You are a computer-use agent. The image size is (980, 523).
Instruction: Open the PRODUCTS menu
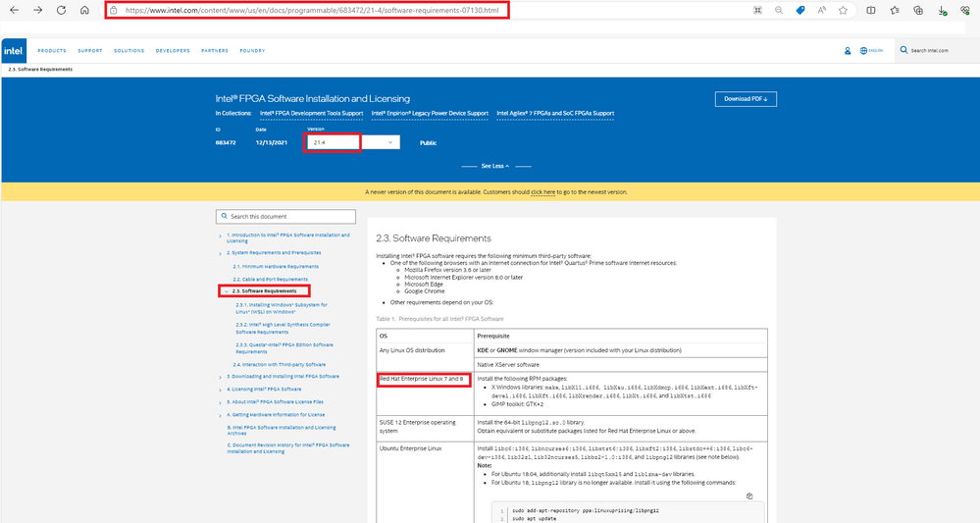tap(52, 51)
